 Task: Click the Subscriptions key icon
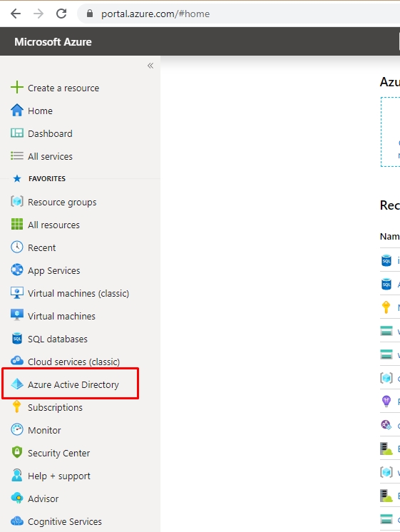(x=16, y=406)
